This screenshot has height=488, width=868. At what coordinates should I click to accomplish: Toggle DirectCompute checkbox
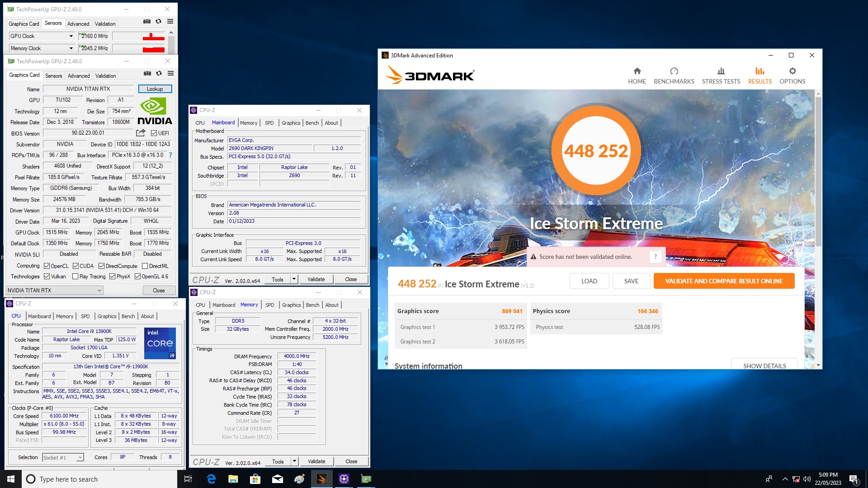click(x=102, y=266)
